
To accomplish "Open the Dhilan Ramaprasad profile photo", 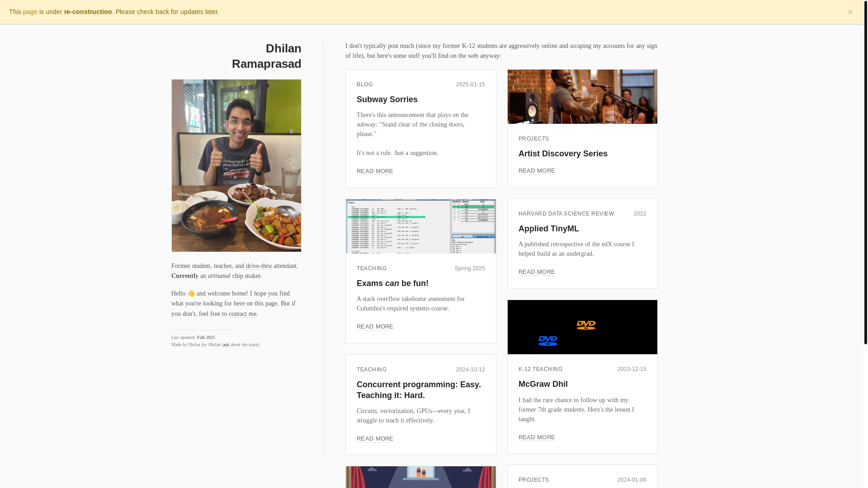I will coord(236,165).
